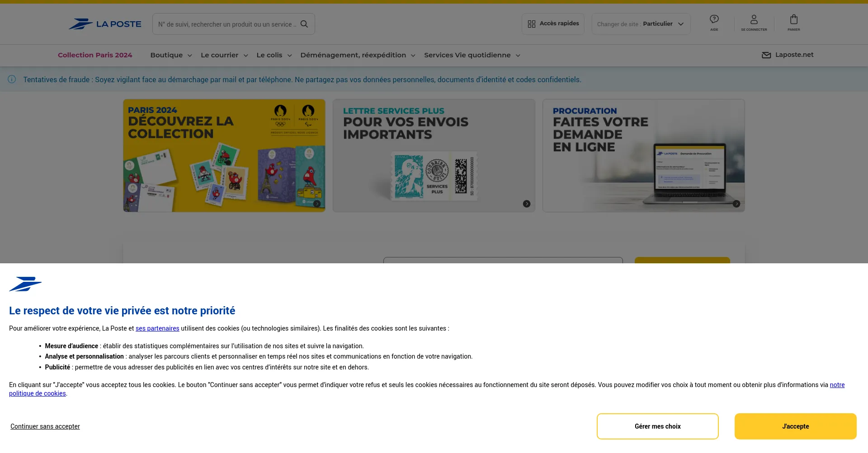Viewport: 868px width, 453px height.
Task: Open the Le courrier menu
Action: [x=225, y=55]
